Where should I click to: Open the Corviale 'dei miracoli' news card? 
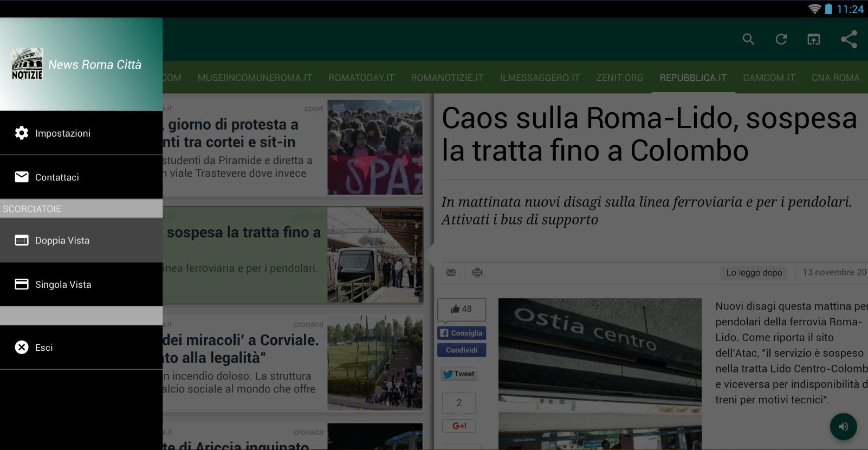tap(293, 363)
